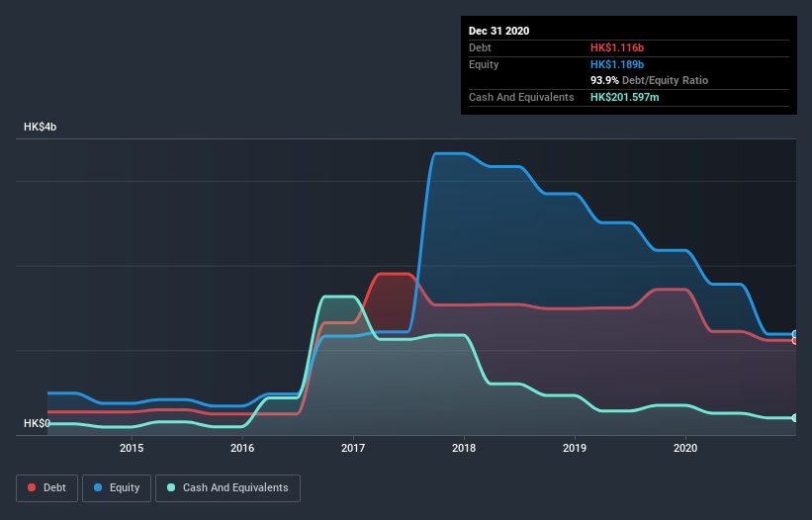Click the red Debt legend dot
The image size is (812, 520).
point(32,487)
